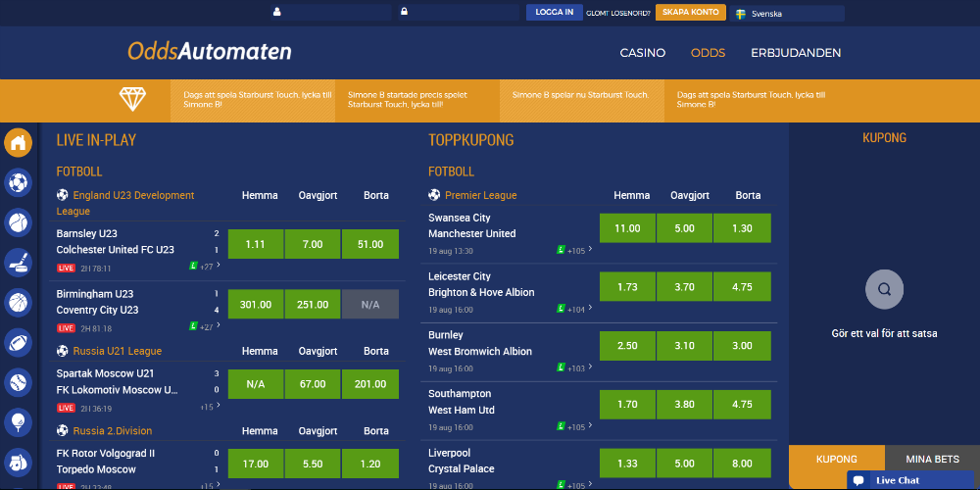The height and width of the screenshot is (490, 980).
Task: Select 1.30 away odds for Manchester United
Action: click(742, 228)
